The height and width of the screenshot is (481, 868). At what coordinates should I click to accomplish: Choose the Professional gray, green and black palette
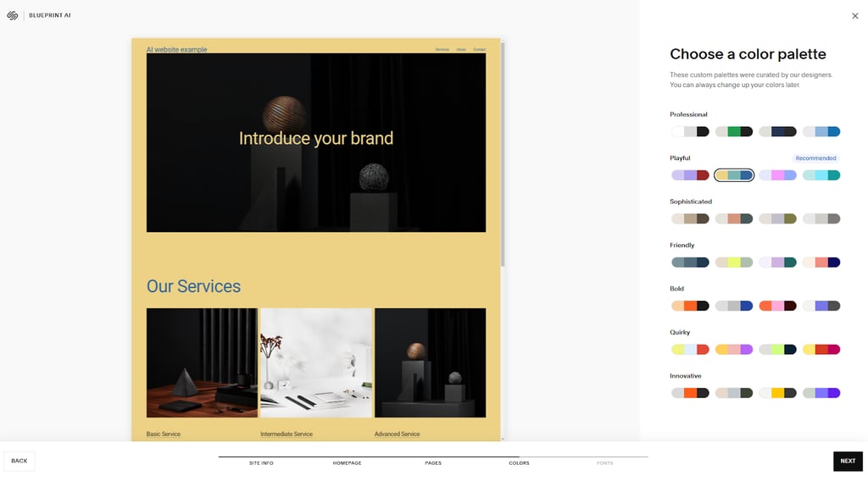coord(733,131)
